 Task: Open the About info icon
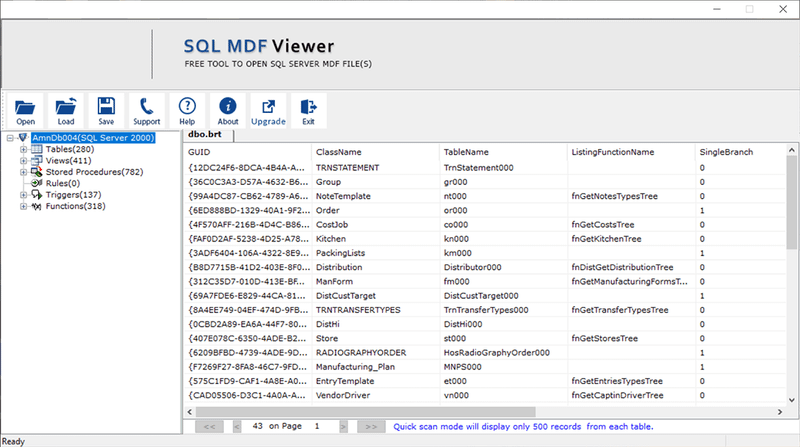pyautogui.click(x=228, y=111)
